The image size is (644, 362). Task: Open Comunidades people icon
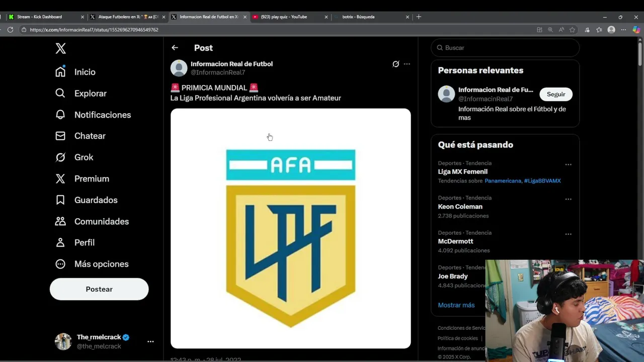coord(60,221)
